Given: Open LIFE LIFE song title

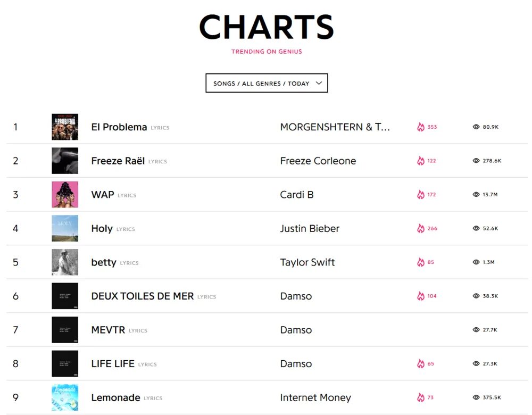Looking at the screenshot, I should pos(113,364).
